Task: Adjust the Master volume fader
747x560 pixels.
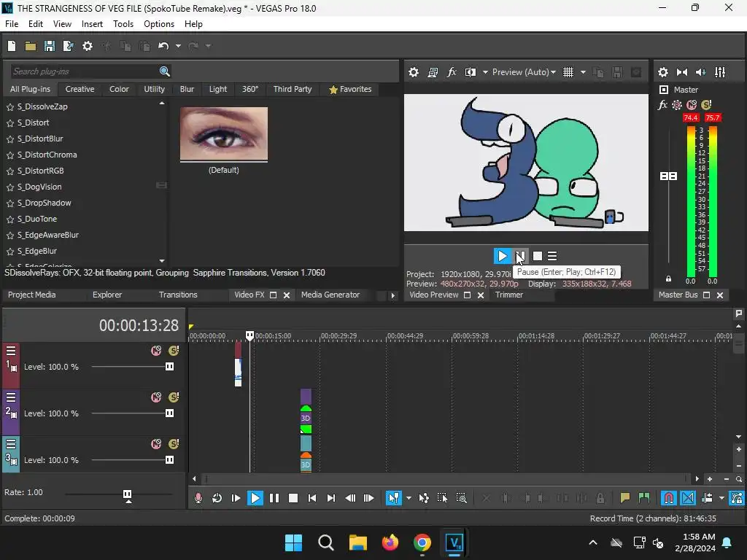Action: (668, 176)
